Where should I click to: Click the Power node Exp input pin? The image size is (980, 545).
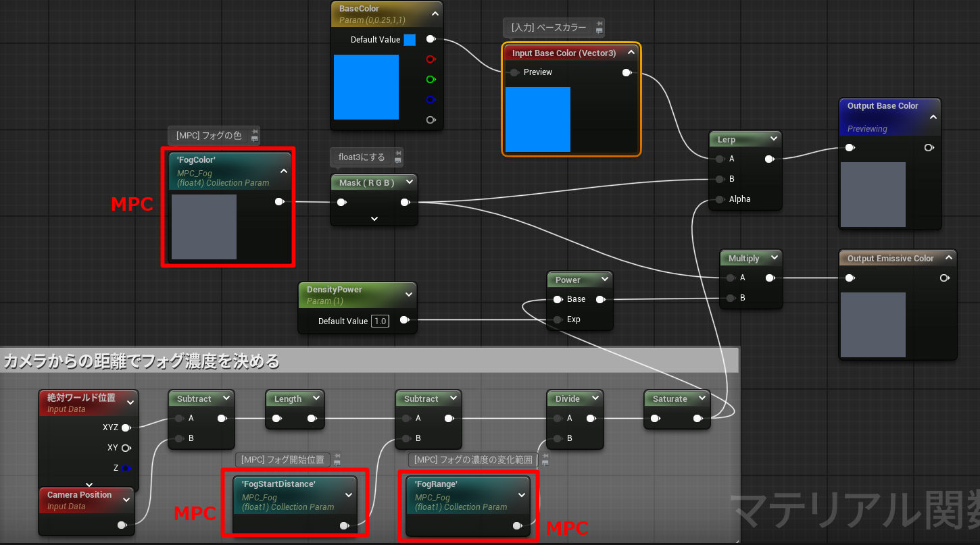click(x=558, y=319)
